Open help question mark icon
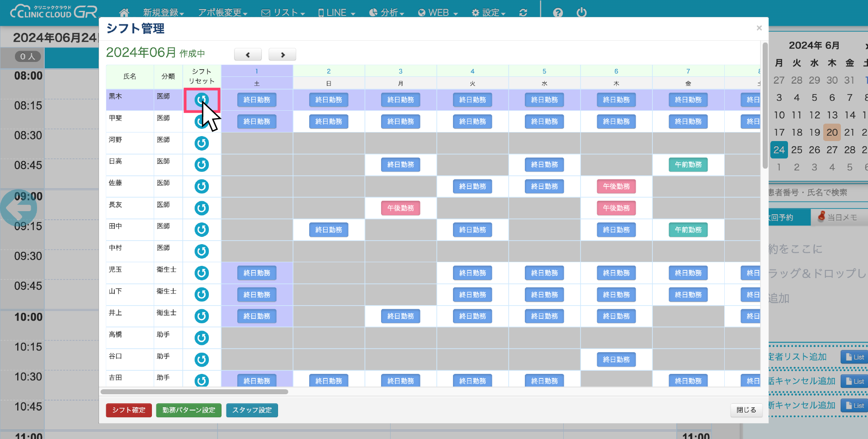The height and width of the screenshot is (439, 868). [558, 13]
